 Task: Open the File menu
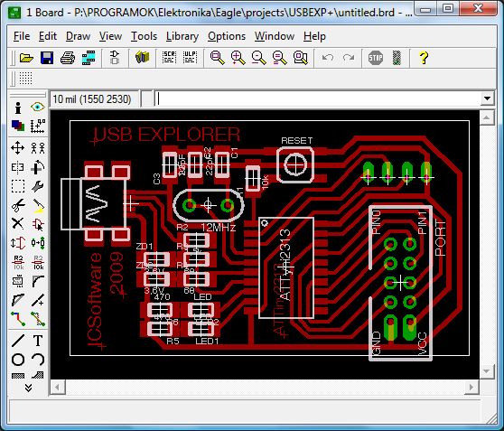click(x=22, y=36)
